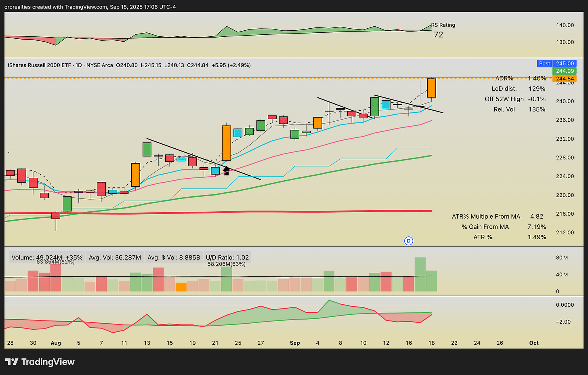The width and height of the screenshot is (588, 375).
Task: Click the Aug label on the time axis
Action: [x=56, y=343]
